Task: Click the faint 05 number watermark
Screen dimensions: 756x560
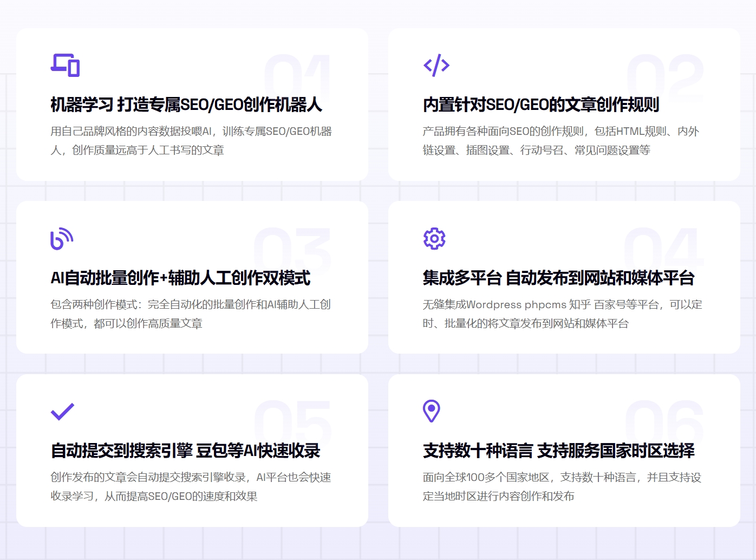Action: (292, 422)
